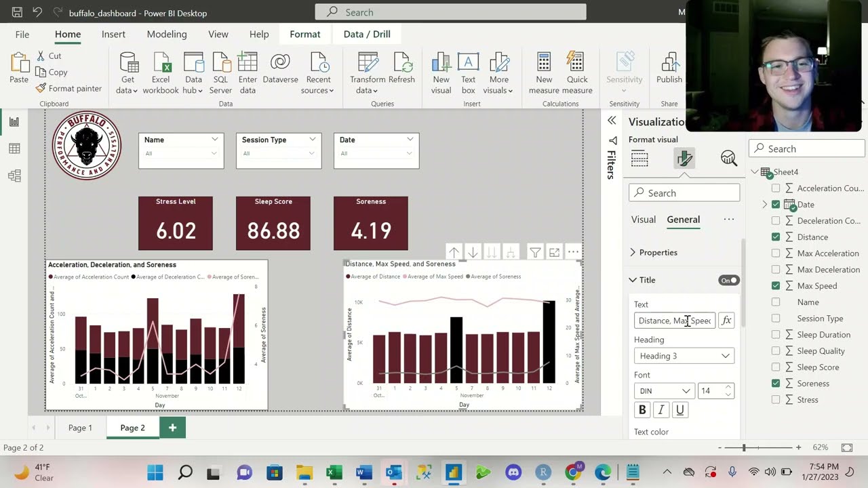This screenshot has height=488, width=868.
Task: Switch to the Insert ribbon tab
Action: [113, 34]
